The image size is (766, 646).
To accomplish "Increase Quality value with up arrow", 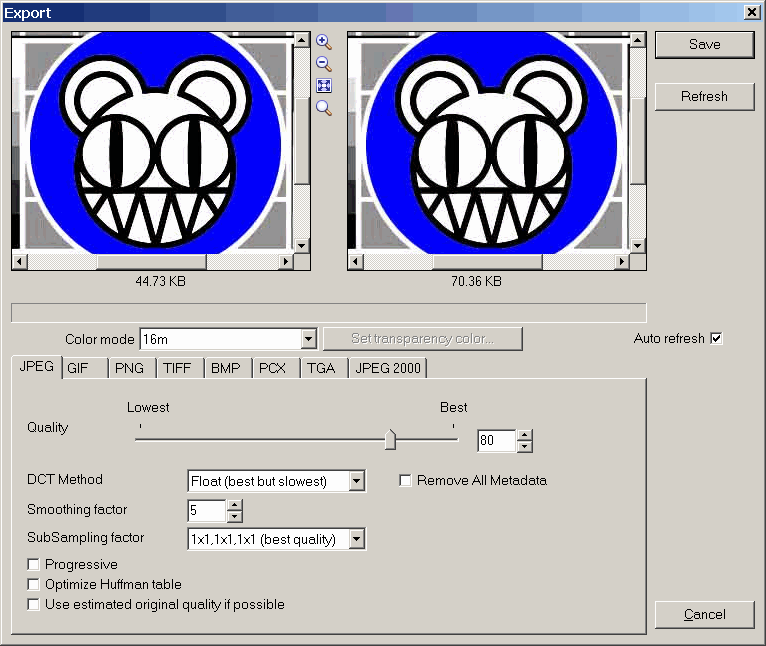I will pyautogui.click(x=524, y=435).
